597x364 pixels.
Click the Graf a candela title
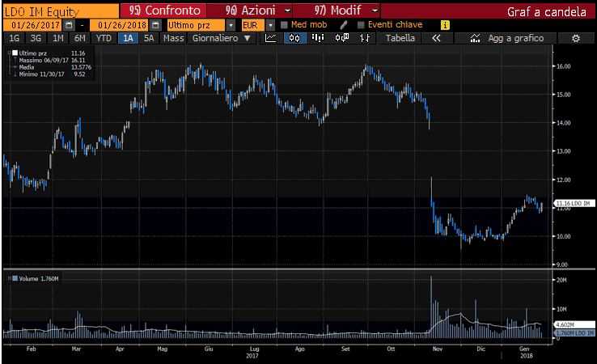click(546, 12)
